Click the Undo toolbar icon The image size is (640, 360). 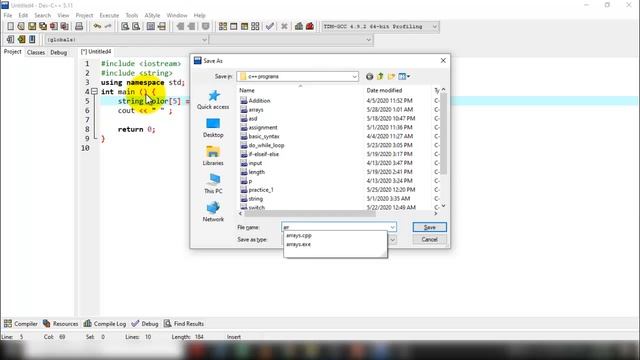pos(97,27)
